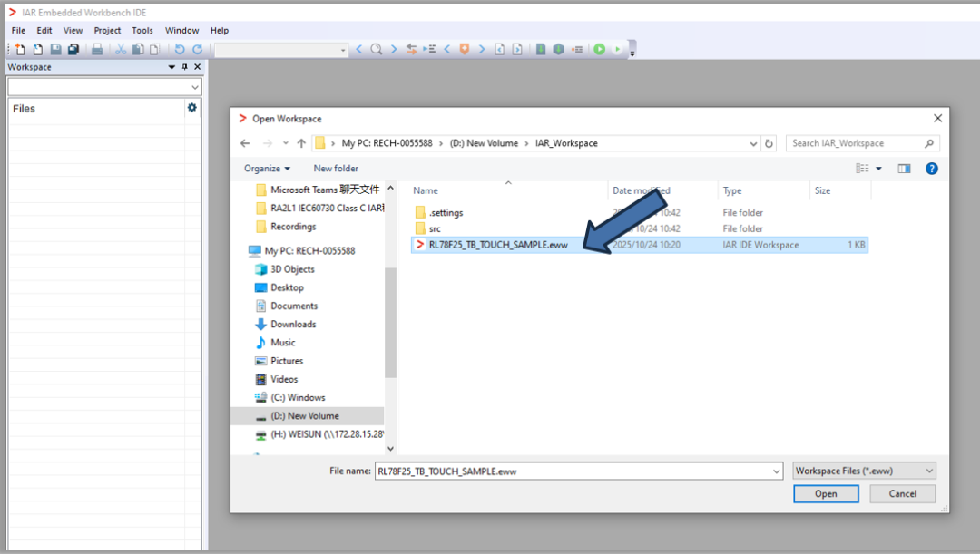980x554 pixels.
Task: Open the Project menu
Action: [x=107, y=30]
